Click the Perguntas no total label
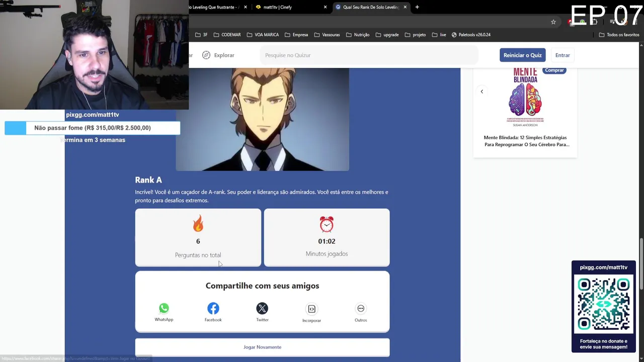 pos(198,255)
